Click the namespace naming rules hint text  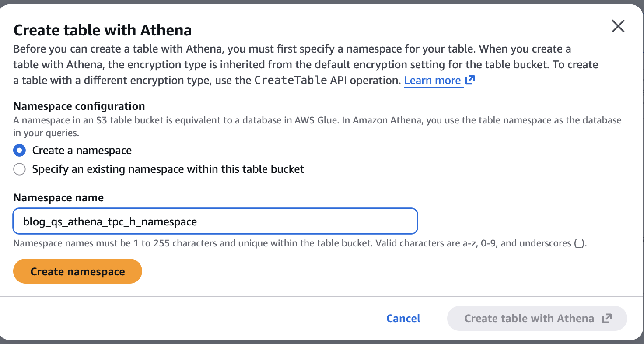pyautogui.click(x=300, y=243)
